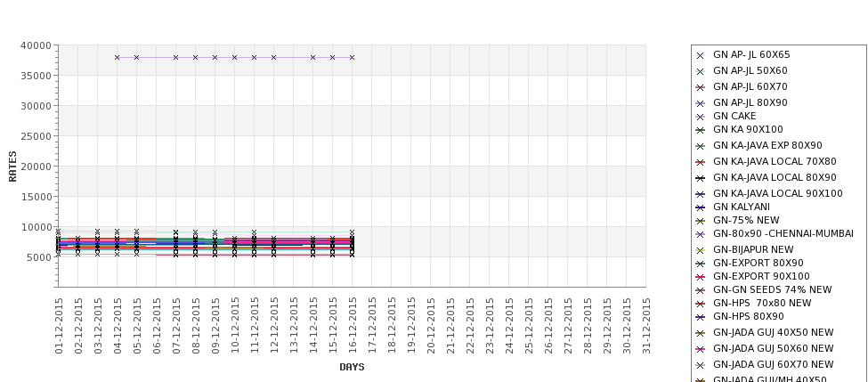This screenshot has width=868, height=382.
Task: Click the pink marker beside GN-EXPORT 90X100
Action: [701, 277]
